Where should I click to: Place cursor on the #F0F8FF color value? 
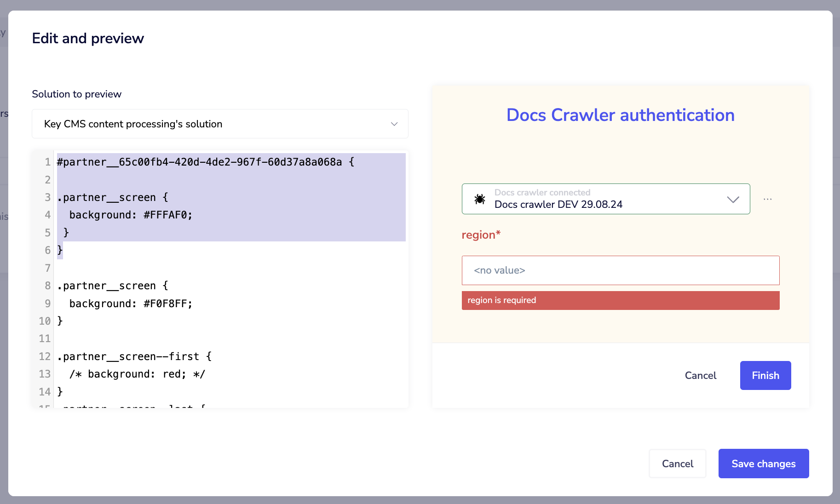(167, 304)
